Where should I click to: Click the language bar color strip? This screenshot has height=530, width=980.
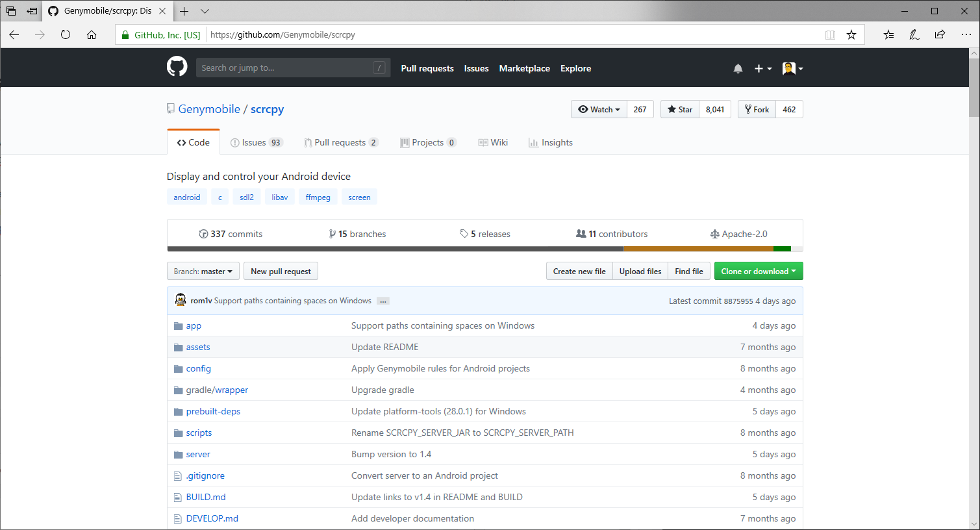click(484, 249)
